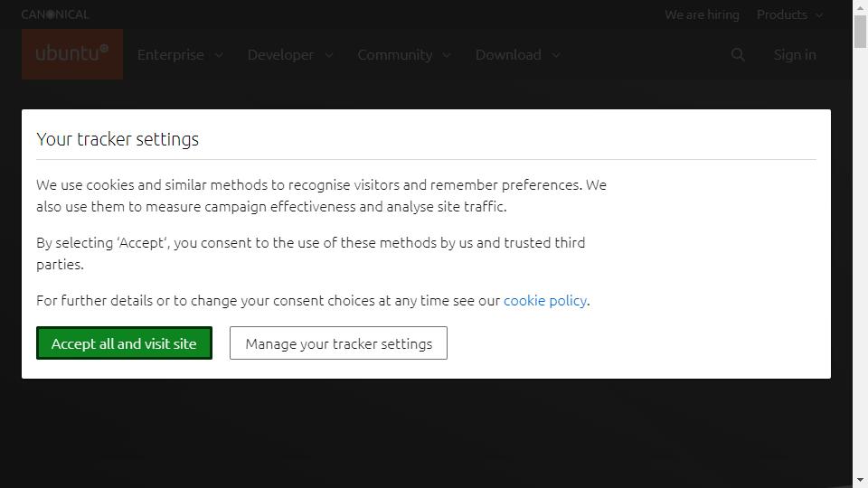The image size is (868, 488).
Task: Click the Ubuntu logo in the header
Action: (x=72, y=54)
